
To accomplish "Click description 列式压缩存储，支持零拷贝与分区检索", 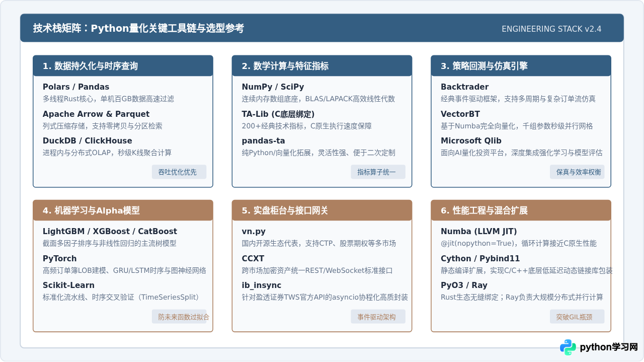I will click(x=103, y=126).
